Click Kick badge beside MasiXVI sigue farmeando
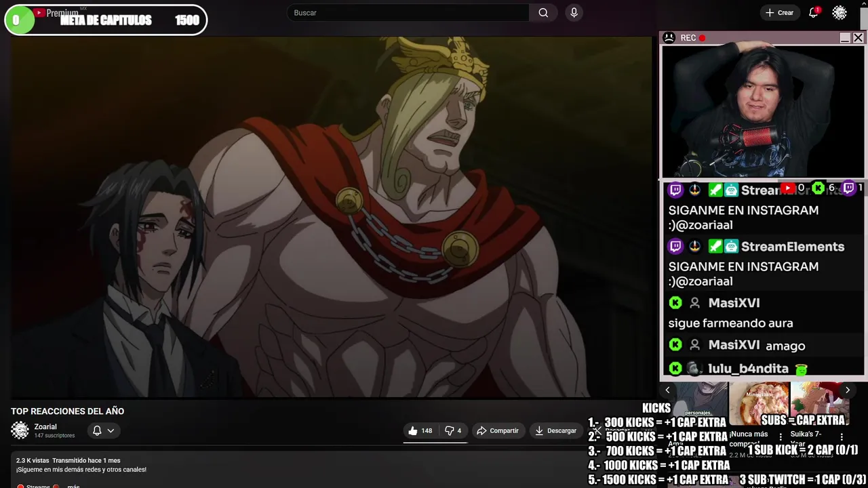The height and width of the screenshot is (488, 868). coord(675,303)
